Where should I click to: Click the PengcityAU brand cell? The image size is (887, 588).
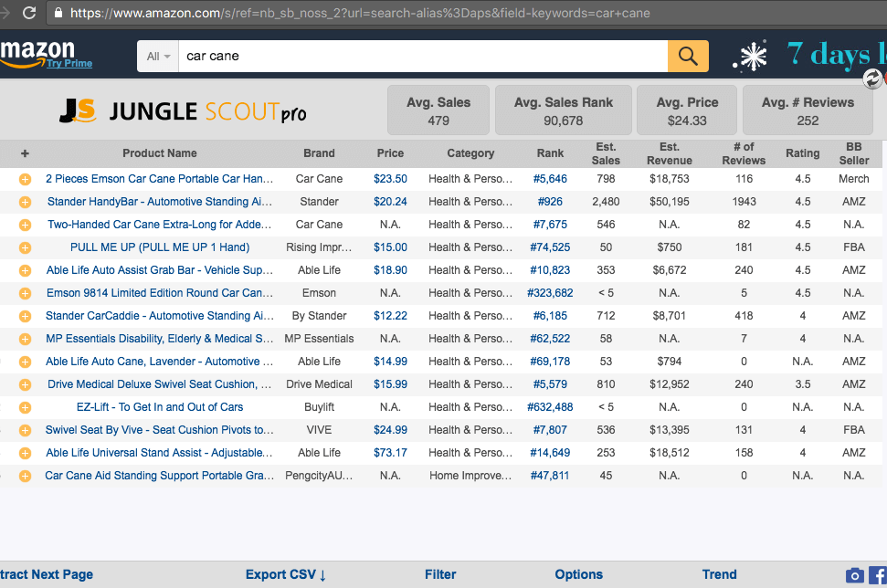click(319, 476)
